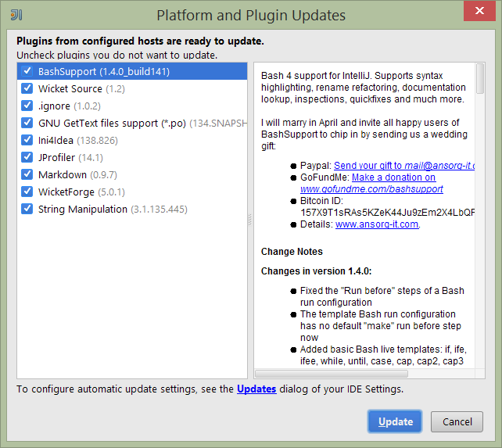The image size is (502, 448).
Task: Uncheck the Ini4Idea plugin checkbox
Action: (x=27, y=140)
